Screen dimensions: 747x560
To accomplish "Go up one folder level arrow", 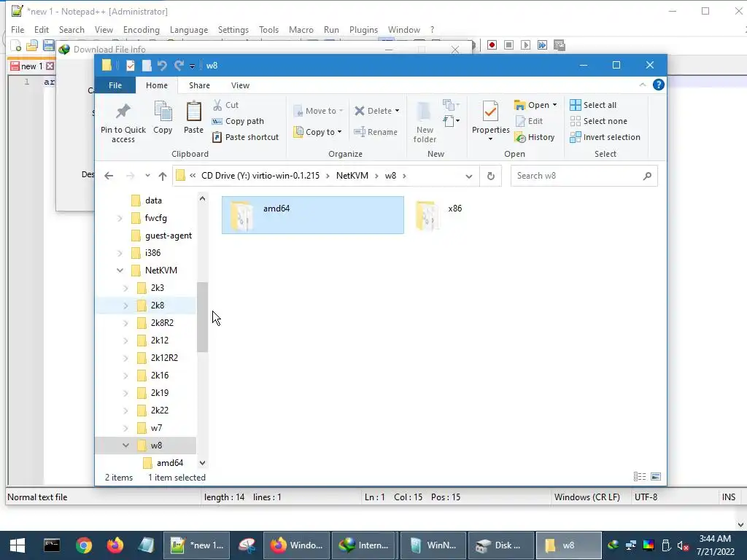I will pyautogui.click(x=163, y=176).
